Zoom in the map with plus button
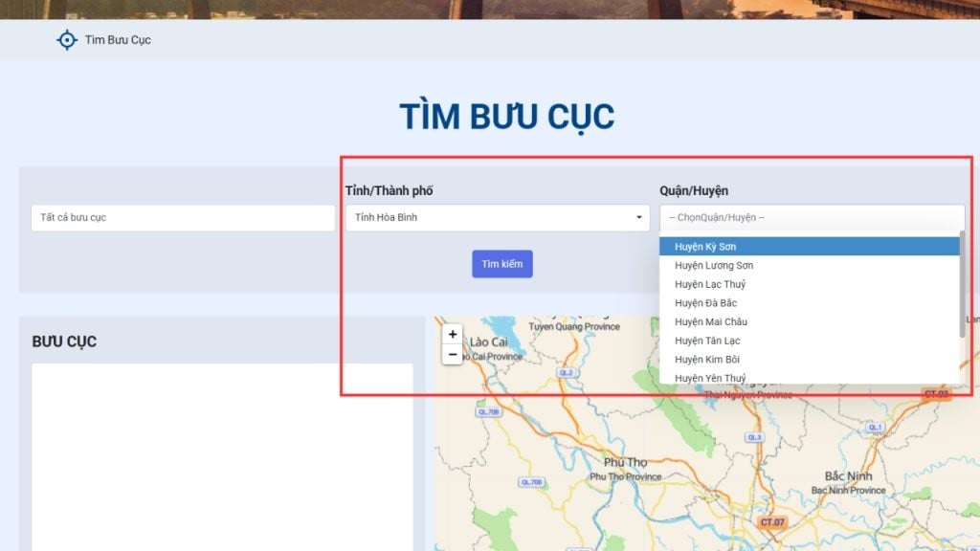The image size is (980, 551). coord(454,335)
